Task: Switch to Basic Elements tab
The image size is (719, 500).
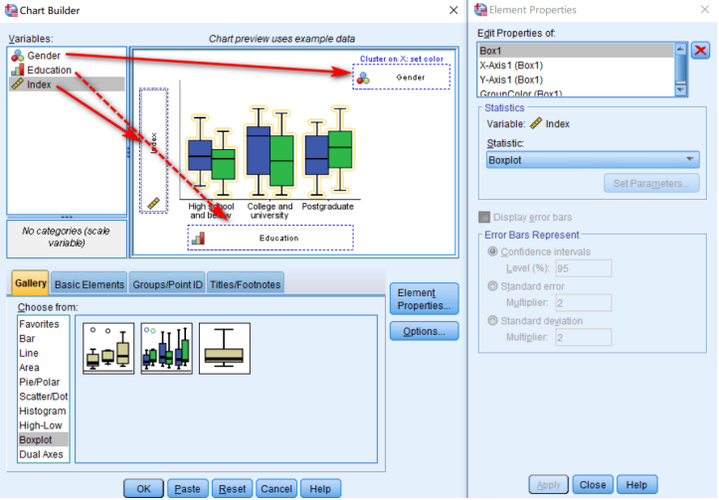Action: (89, 284)
